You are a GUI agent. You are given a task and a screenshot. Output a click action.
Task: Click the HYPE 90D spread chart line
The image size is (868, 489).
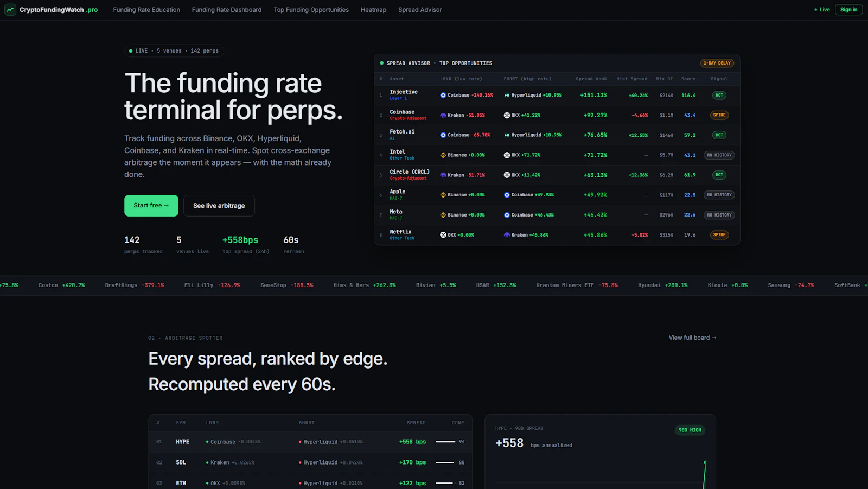[704, 475]
